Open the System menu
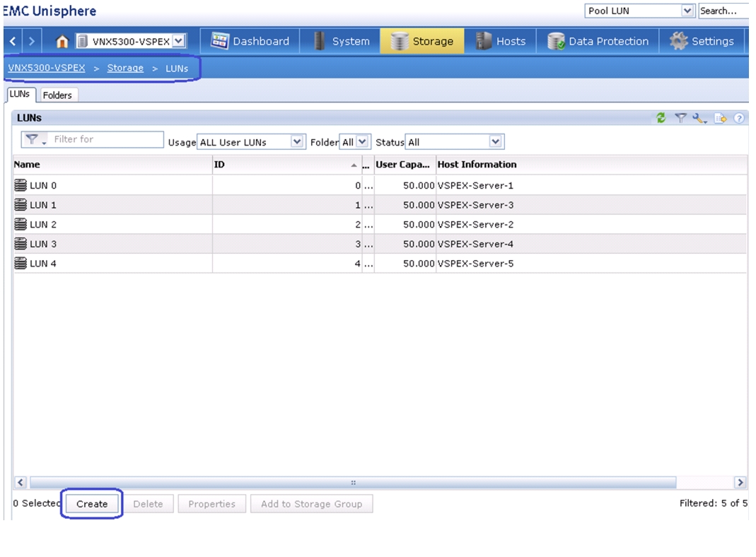 340,41
